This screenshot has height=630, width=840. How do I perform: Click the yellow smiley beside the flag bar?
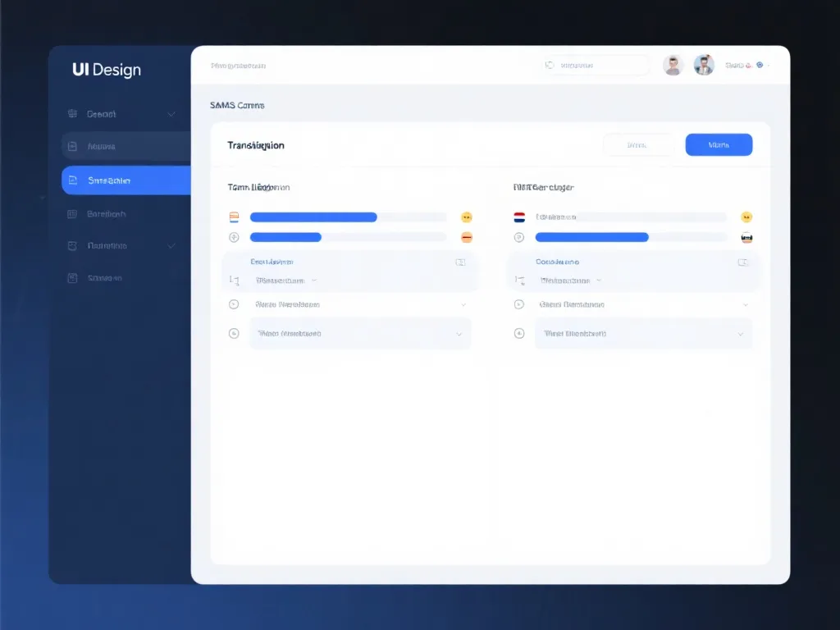746,217
